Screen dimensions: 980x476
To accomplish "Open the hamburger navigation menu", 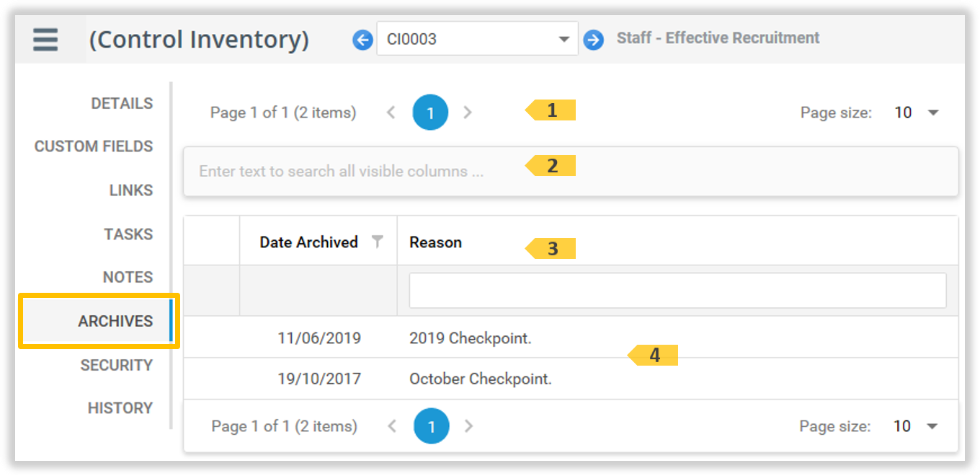I will point(45,40).
